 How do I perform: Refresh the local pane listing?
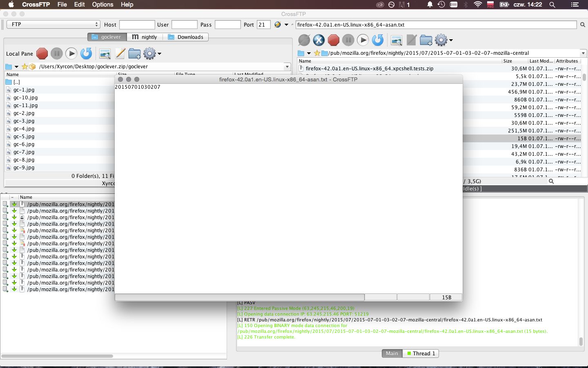click(86, 54)
